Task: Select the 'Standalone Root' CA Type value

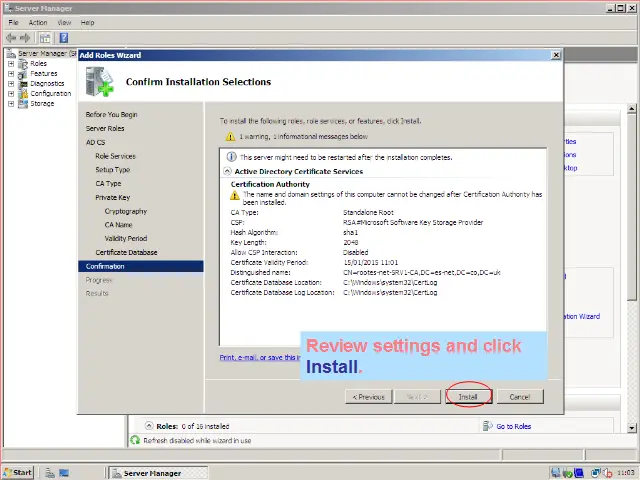Action: pyautogui.click(x=368, y=213)
